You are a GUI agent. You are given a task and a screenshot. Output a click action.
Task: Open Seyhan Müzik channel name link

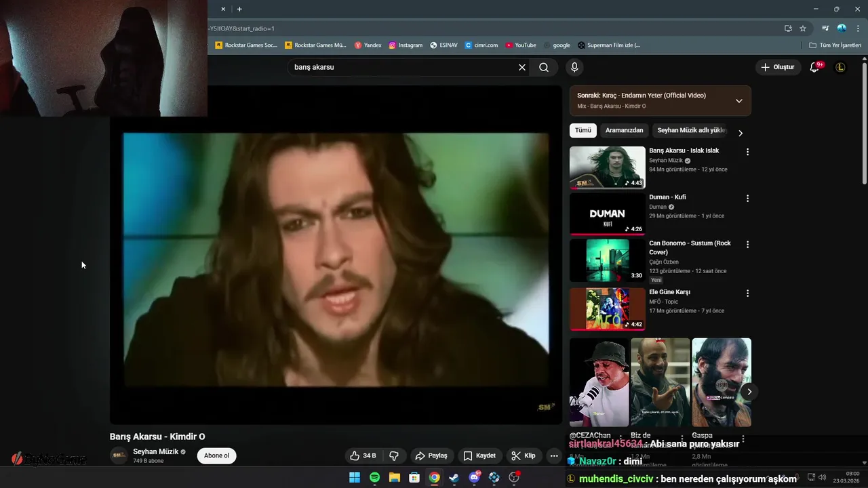tap(155, 451)
